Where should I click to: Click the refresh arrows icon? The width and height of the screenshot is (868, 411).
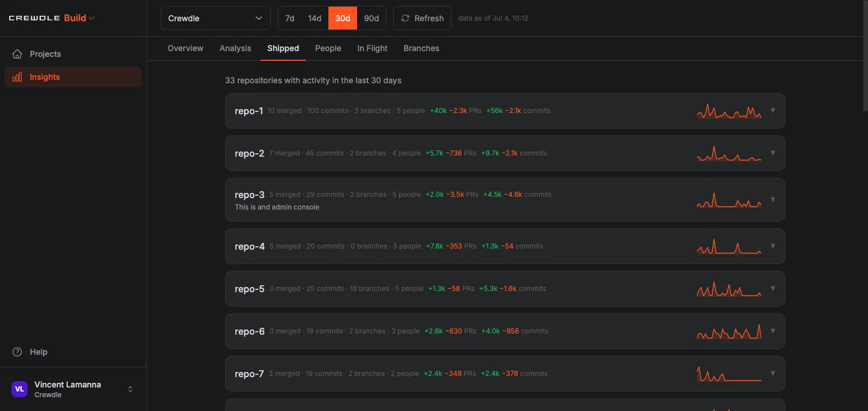click(405, 18)
